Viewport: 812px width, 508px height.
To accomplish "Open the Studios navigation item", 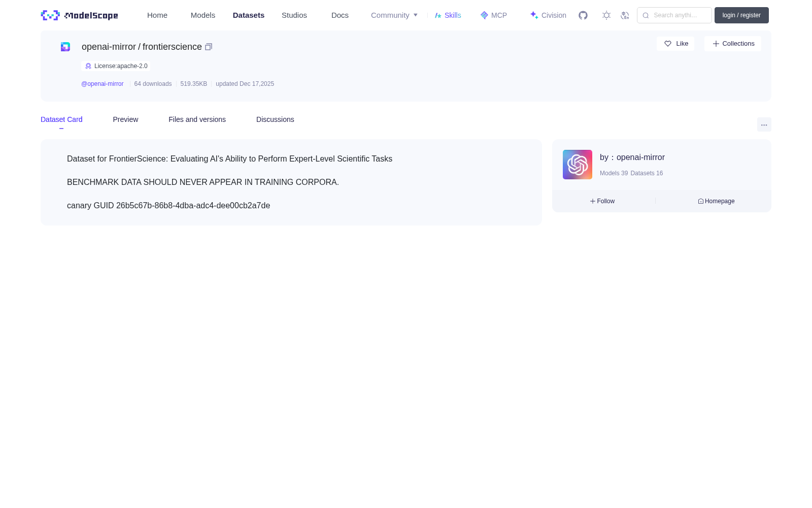I will click(294, 15).
